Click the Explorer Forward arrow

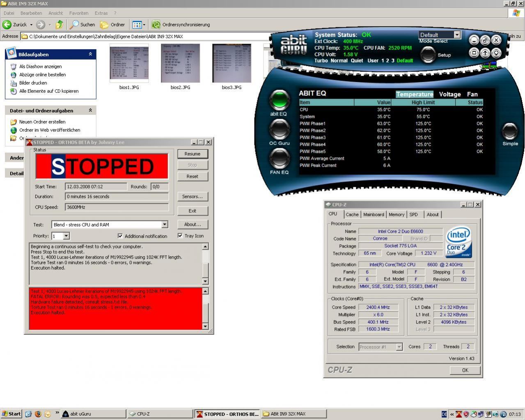pos(40,25)
